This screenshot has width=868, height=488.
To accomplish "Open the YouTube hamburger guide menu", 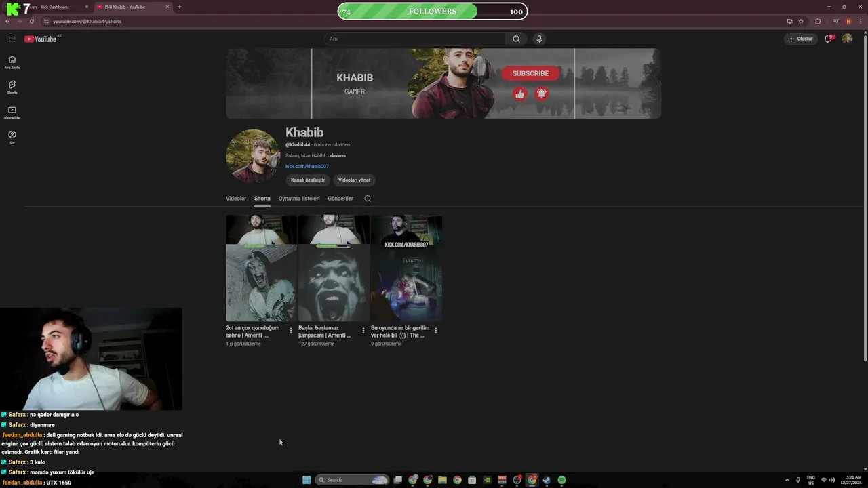I will tap(12, 39).
